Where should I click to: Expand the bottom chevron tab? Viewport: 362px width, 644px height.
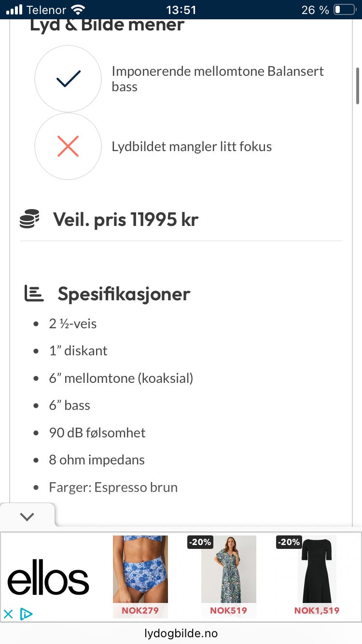(27, 516)
